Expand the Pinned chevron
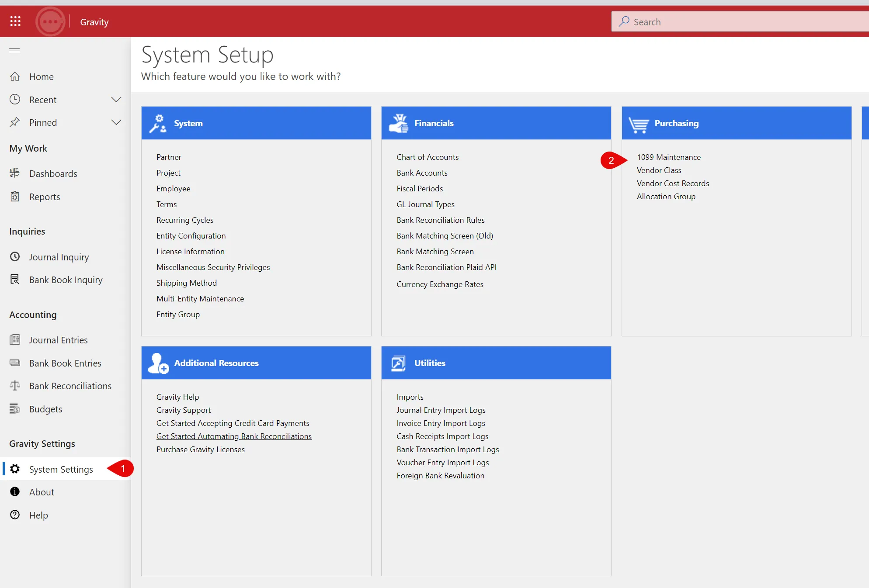This screenshot has width=869, height=588. tap(116, 122)
